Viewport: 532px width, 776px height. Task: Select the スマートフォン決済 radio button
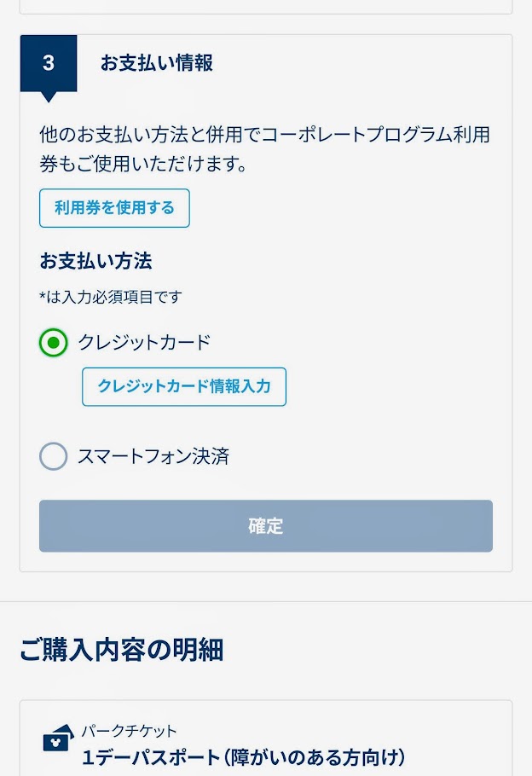(54, 456)
